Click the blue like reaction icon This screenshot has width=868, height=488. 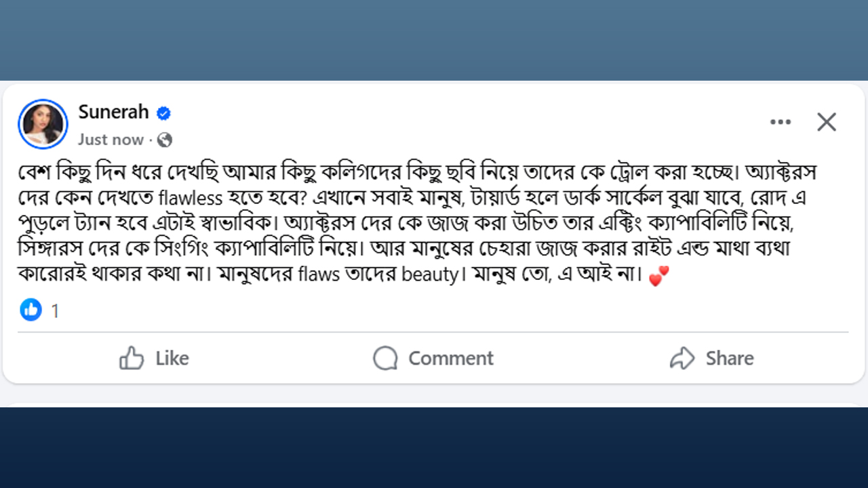31,310
